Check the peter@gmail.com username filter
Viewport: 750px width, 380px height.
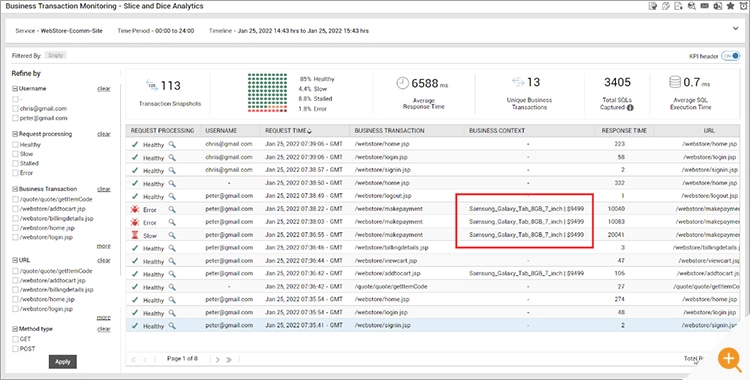(15, 118)
